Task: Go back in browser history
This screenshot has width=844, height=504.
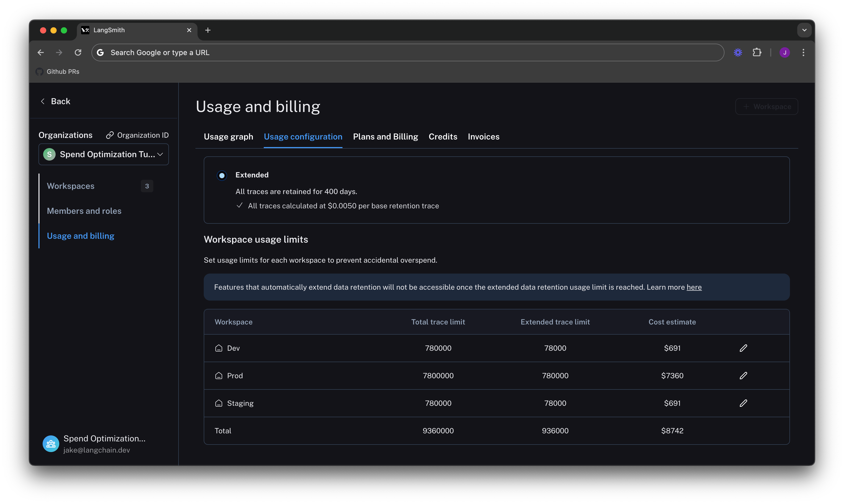Action: pos(41,53)
